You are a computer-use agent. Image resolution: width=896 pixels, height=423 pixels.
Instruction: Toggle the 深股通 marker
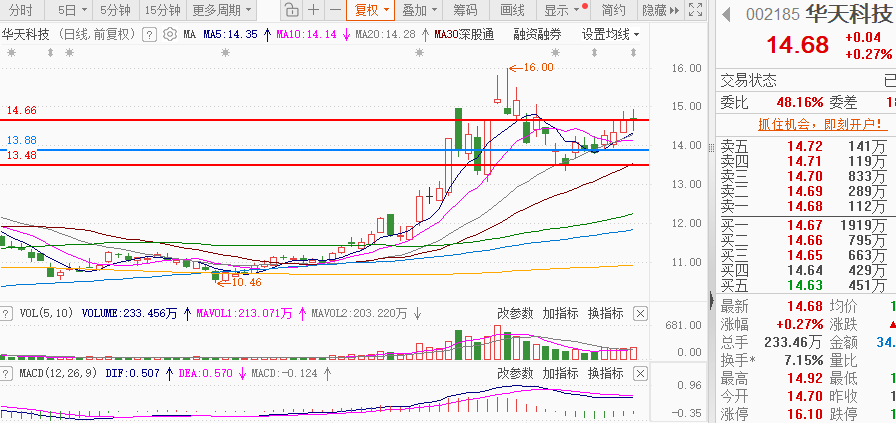(x=477, y=35)
